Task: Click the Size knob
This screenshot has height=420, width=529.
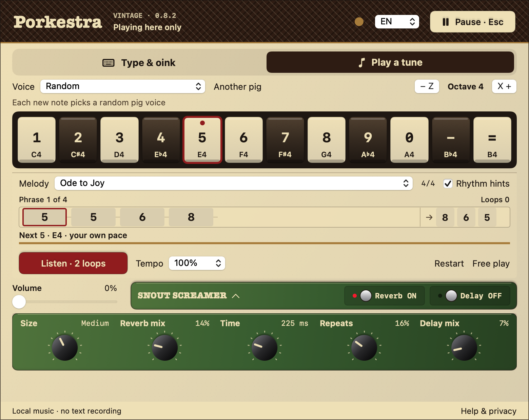Action: (x=64, y=348)
